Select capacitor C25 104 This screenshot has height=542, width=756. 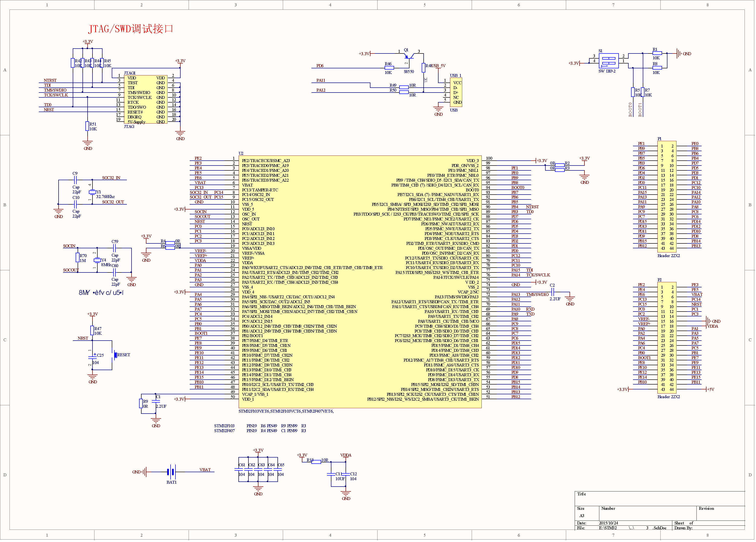click(x=92, y=357)
